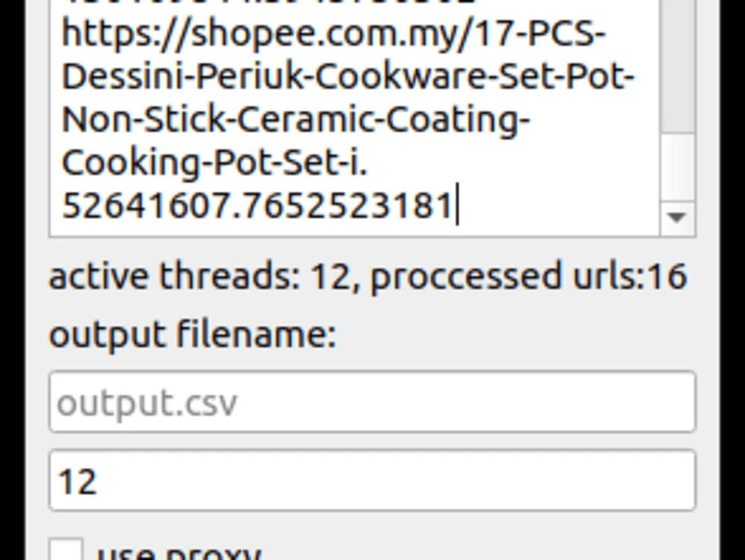Click the scrollbar down arrow below the URL list

tap(676, 218)
